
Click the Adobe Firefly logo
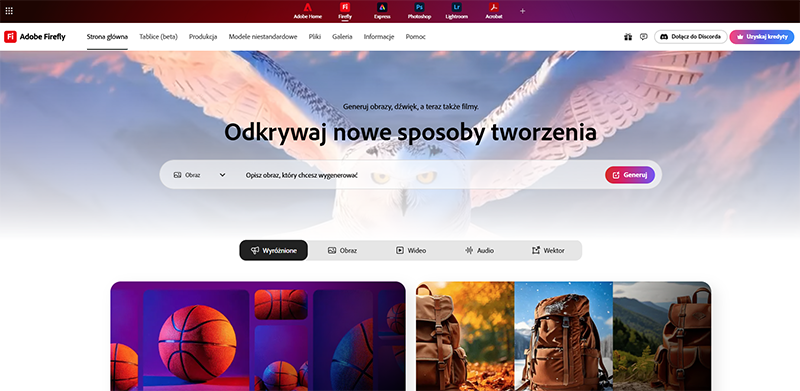click(x=35, y=37)
